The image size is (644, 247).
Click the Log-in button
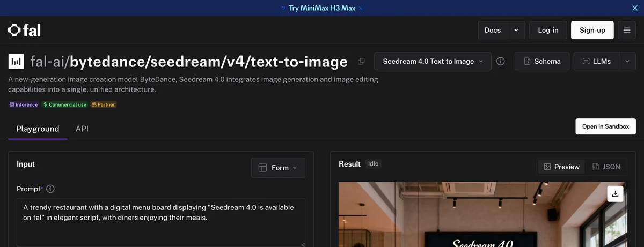click(x=548, y=30)
